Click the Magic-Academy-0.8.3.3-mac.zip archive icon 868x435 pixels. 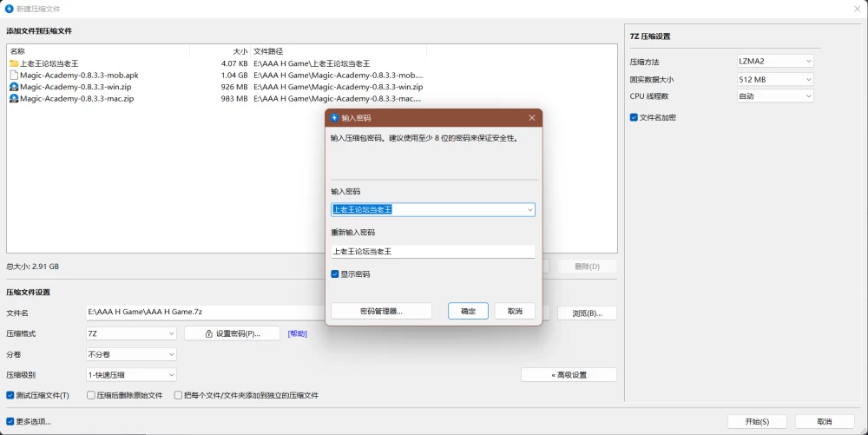click(x=14, y=98)
